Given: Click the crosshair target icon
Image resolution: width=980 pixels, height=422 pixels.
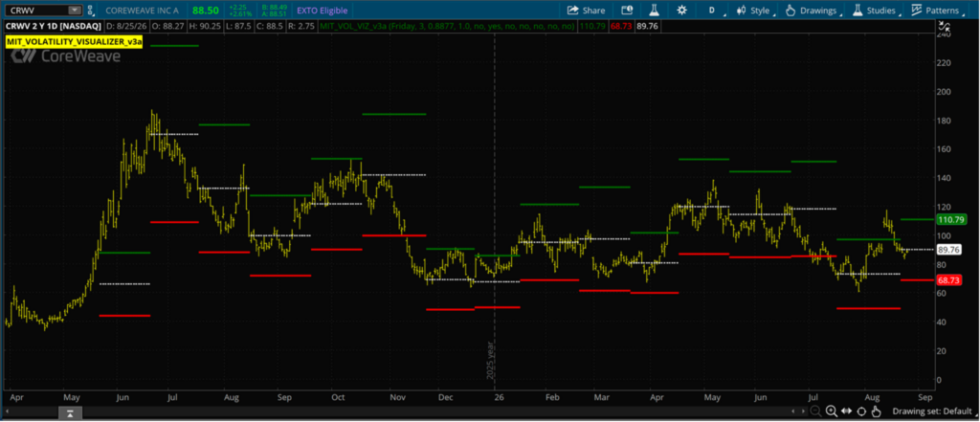Looking at the screenshot, I should pos(861,411).
